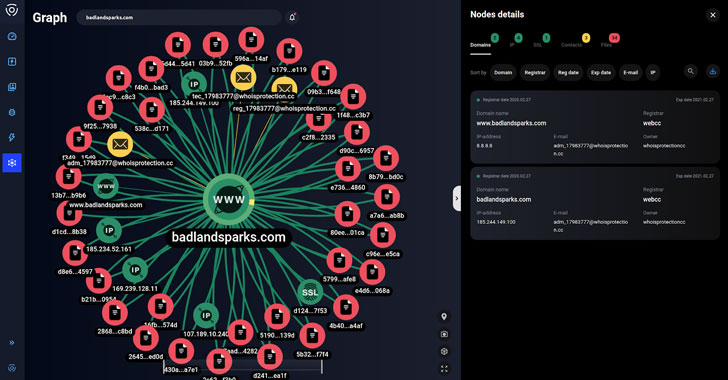Select file node 8b79...bd0c
The width and height of the screenshot is (728, 380).
pos(386,158)
